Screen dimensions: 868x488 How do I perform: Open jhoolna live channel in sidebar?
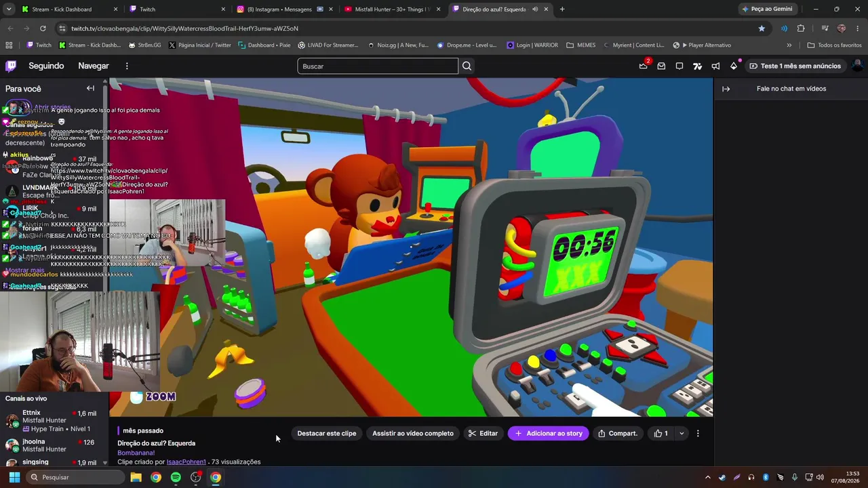[54, 445]
